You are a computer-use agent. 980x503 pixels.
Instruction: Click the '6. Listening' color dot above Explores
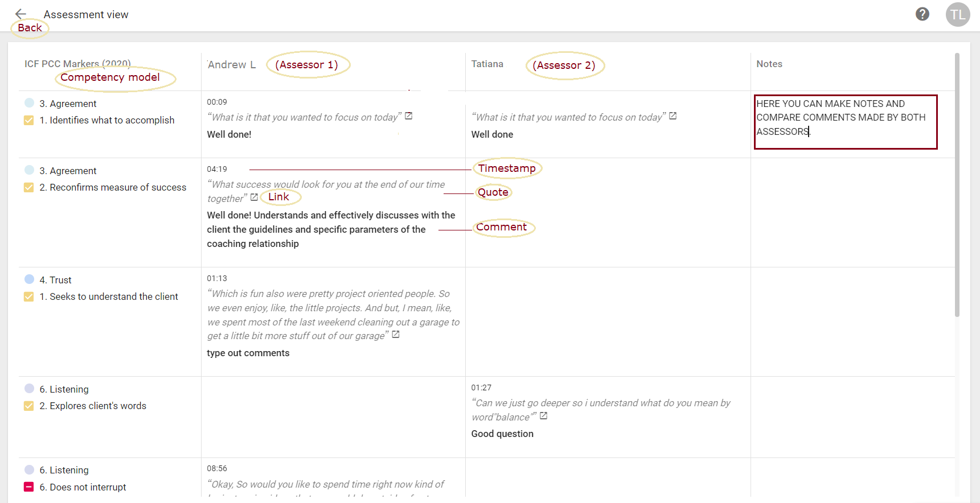30,388
